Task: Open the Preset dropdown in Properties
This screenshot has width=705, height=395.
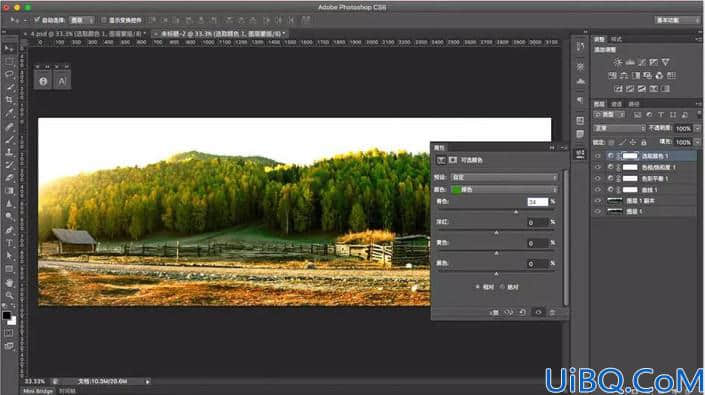Action: pos(504,178)
